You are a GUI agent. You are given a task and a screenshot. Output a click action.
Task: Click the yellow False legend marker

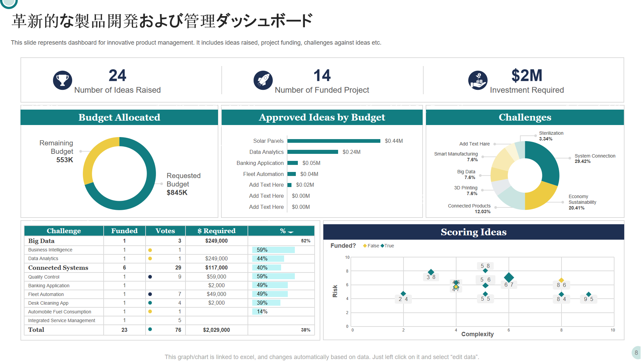pyautogui.click(x=365, y=246)
